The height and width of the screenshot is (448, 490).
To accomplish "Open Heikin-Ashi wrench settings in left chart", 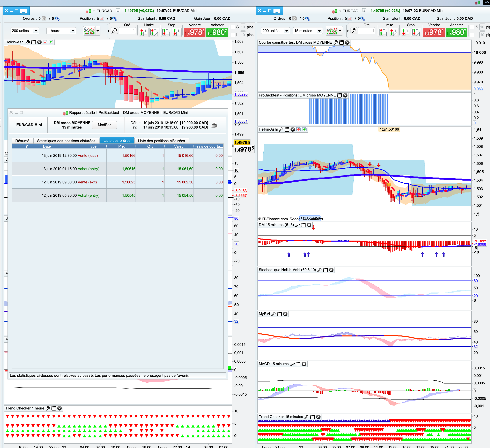I will pos(28,42).
